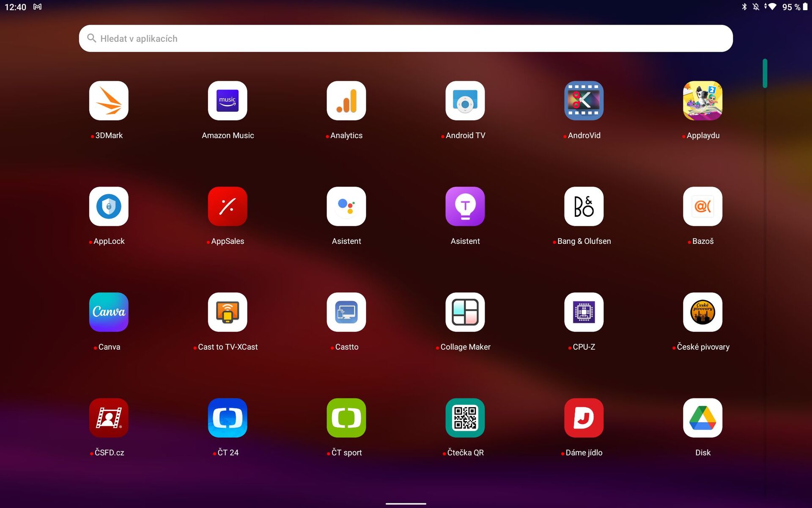The width and height of the screenshot is (812, 508).
Task: Start the Bang & Olufsen app
Action: [584, 207]
